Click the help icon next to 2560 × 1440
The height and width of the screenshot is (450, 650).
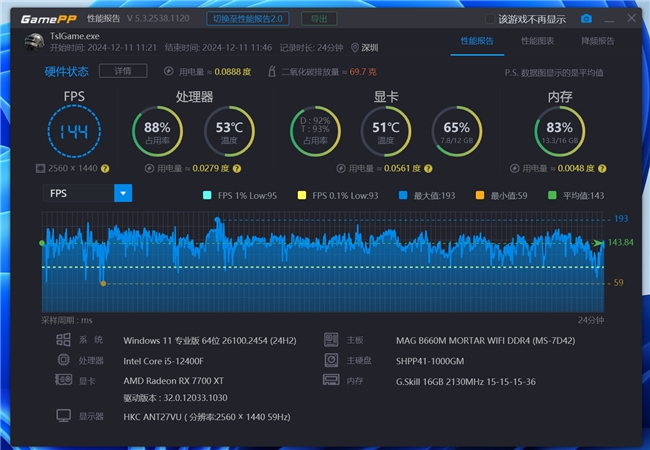(105, 169)
